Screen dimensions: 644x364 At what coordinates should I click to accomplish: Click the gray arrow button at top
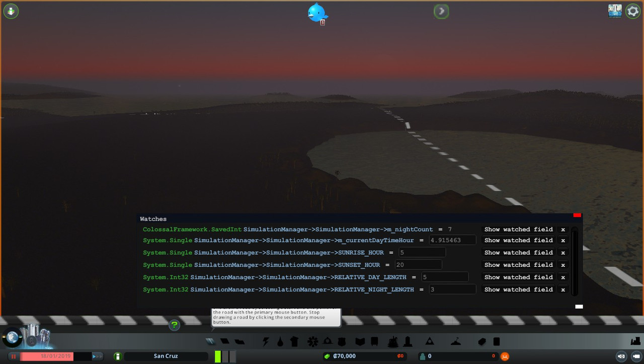tap(441, 11)
